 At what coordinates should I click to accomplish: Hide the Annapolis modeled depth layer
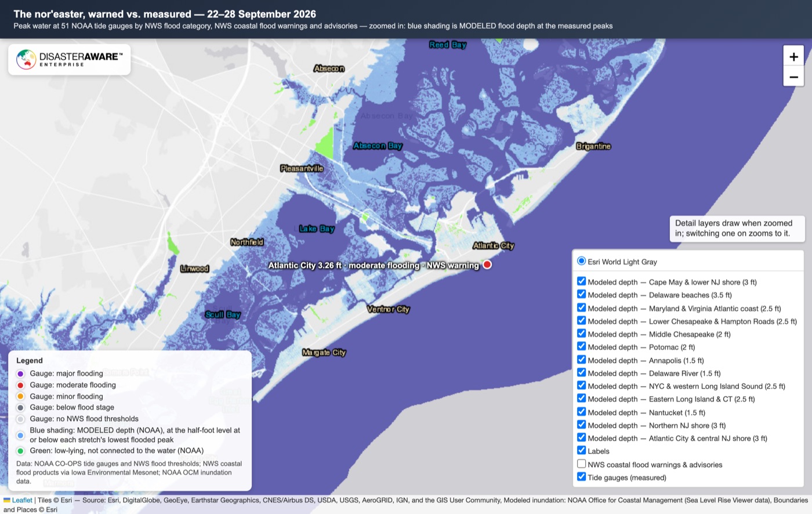[582, 360]
